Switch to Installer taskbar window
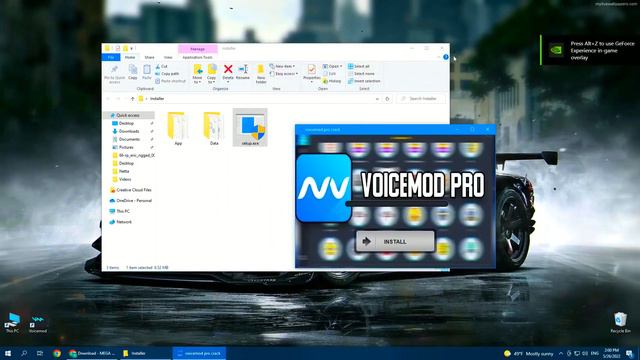The image size is (640, 360). [145, 353]
